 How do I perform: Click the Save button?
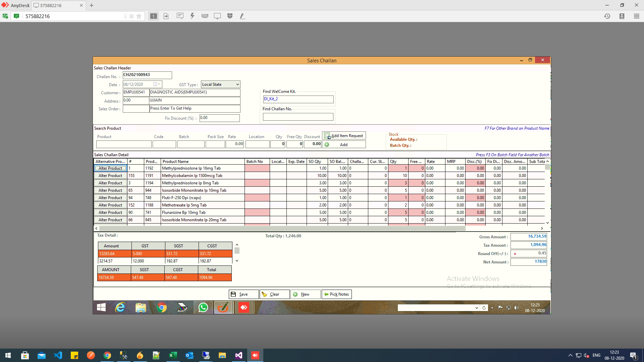point(244,294)
